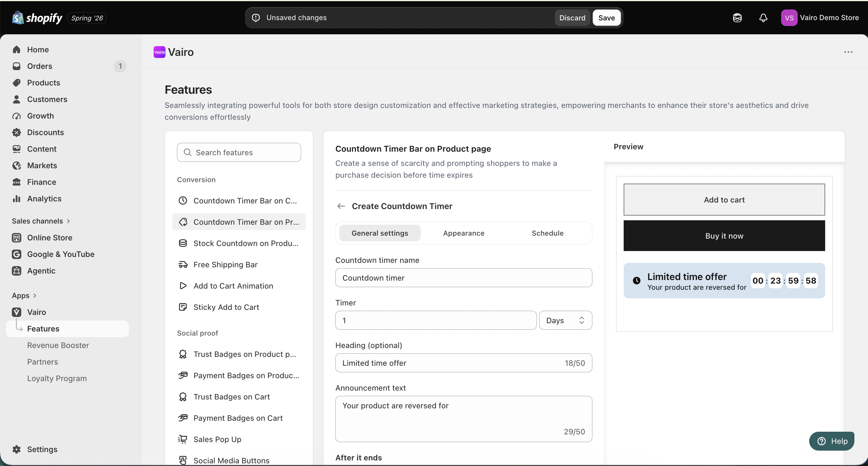
Task: Discard the unsaved changes
Action: click(x=572, y=18)
